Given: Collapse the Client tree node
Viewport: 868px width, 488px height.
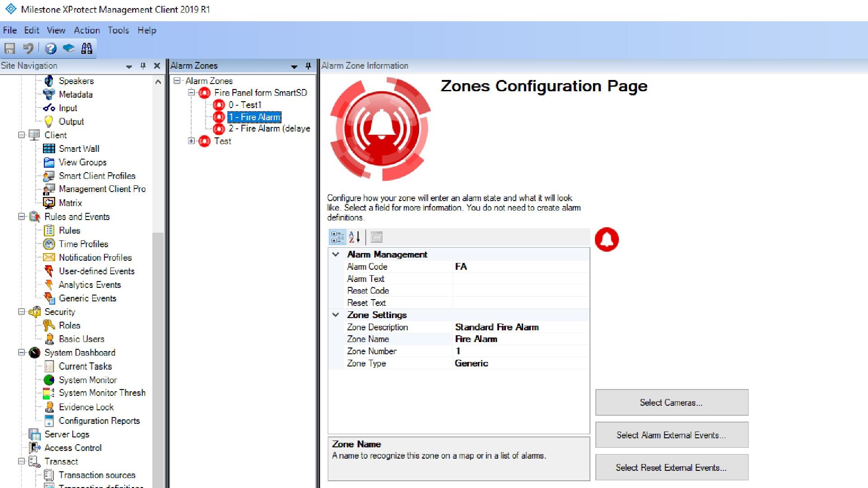Looking at the screenshot, I should 21,135.
